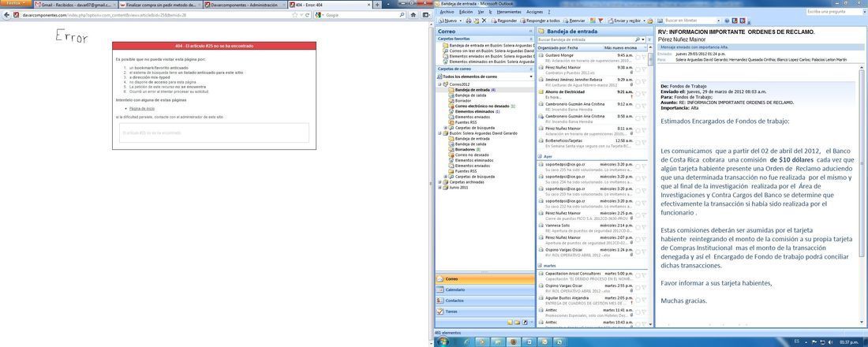Viewport: 868px width, 347px height.
Task: Expand the Carpetas archivadas node
Action: pos(440,181)
